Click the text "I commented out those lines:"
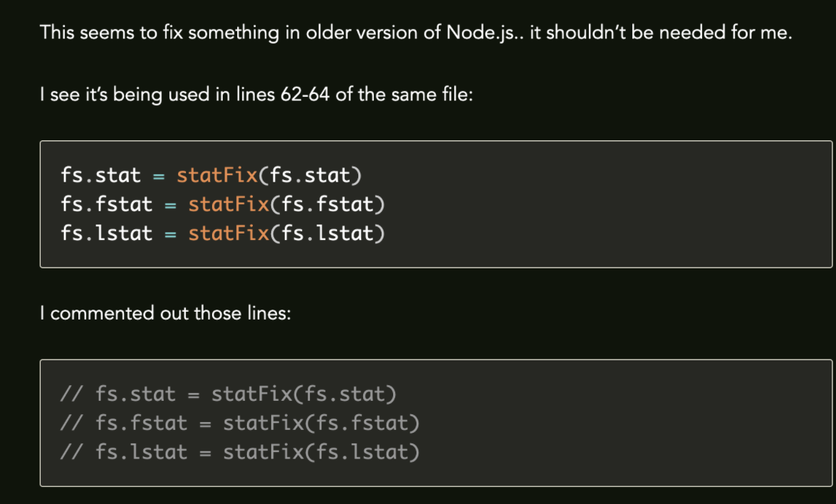The image size is (836, 504). [x=165, y=313]
